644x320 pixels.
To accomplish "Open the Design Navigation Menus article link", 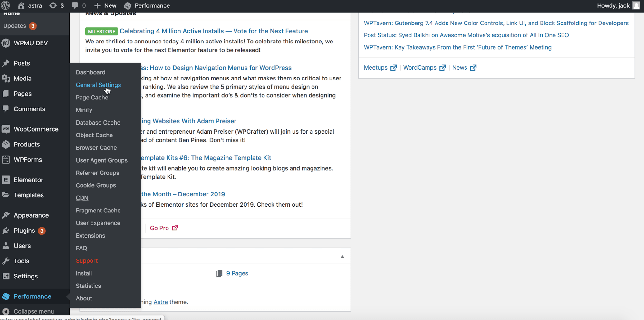I will click(216, 68).
